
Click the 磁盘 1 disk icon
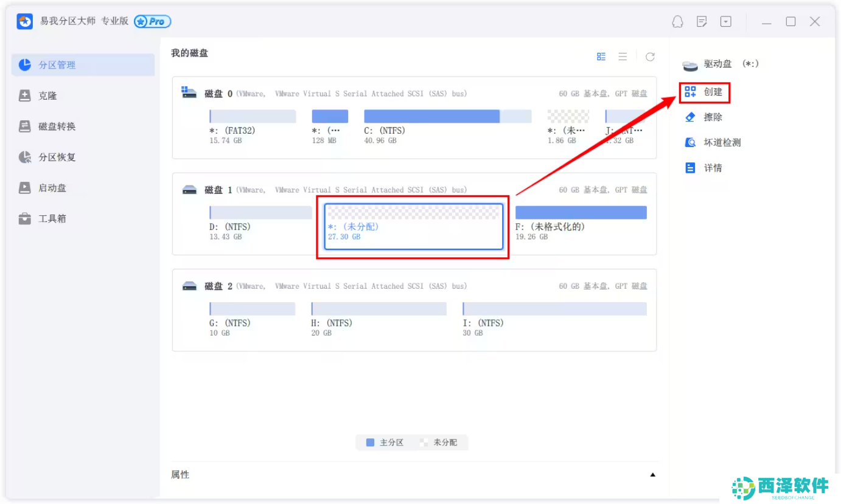coord(189,190)
